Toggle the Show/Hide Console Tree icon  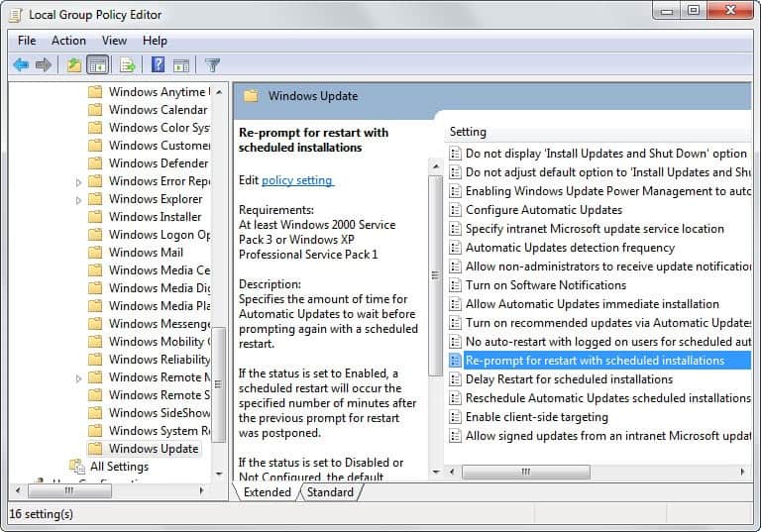click(97, 64)
